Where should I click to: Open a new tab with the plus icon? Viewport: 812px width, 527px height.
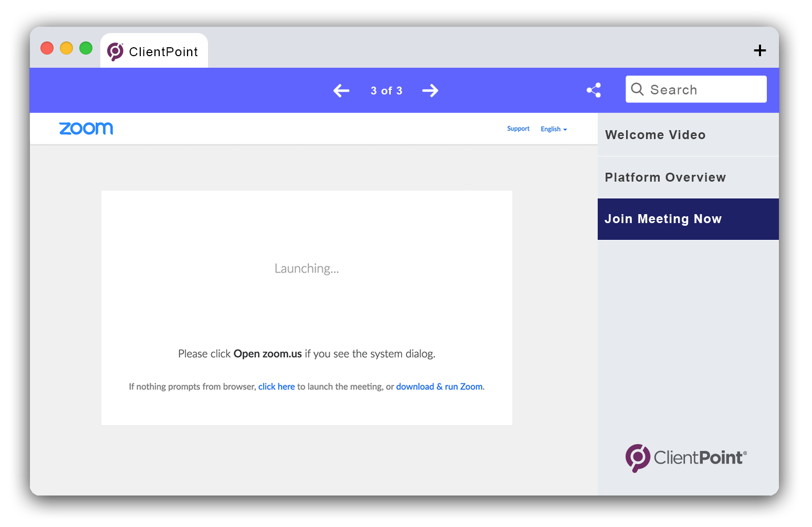coord(759,50)
